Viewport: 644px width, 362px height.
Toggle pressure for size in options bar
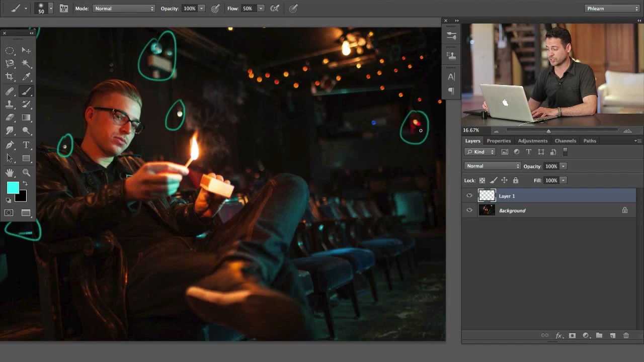pyautogui.click(x=293, y=9)
